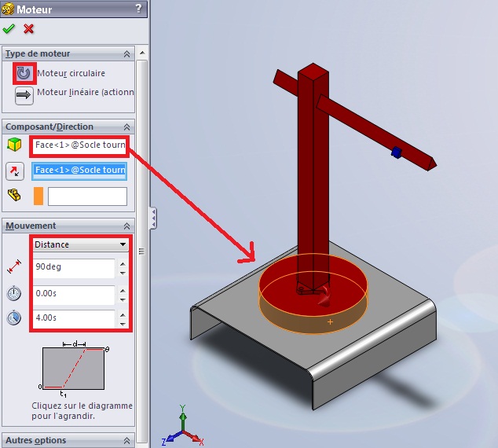
Task: Confirm the motor with the green checkmark
Action: tap(9, 28)
